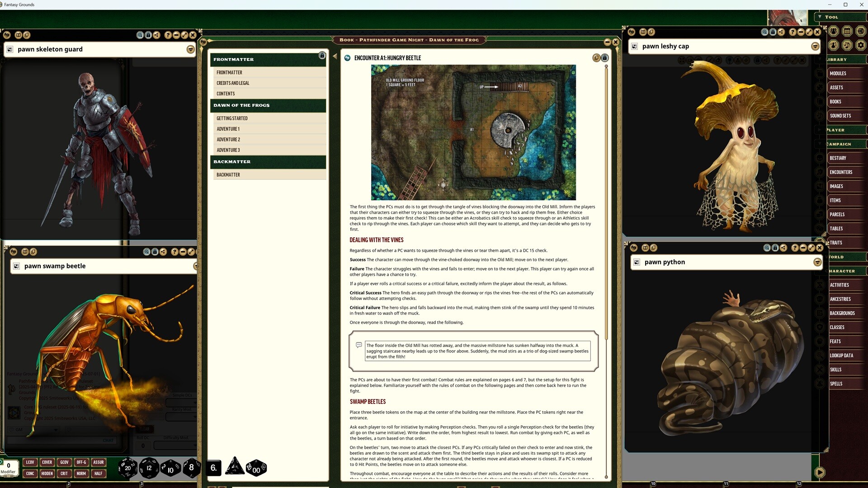Toggle the bookmark on Encounter A1 header
Viewport: 868px width, 488px height.
tap(596, 58)
